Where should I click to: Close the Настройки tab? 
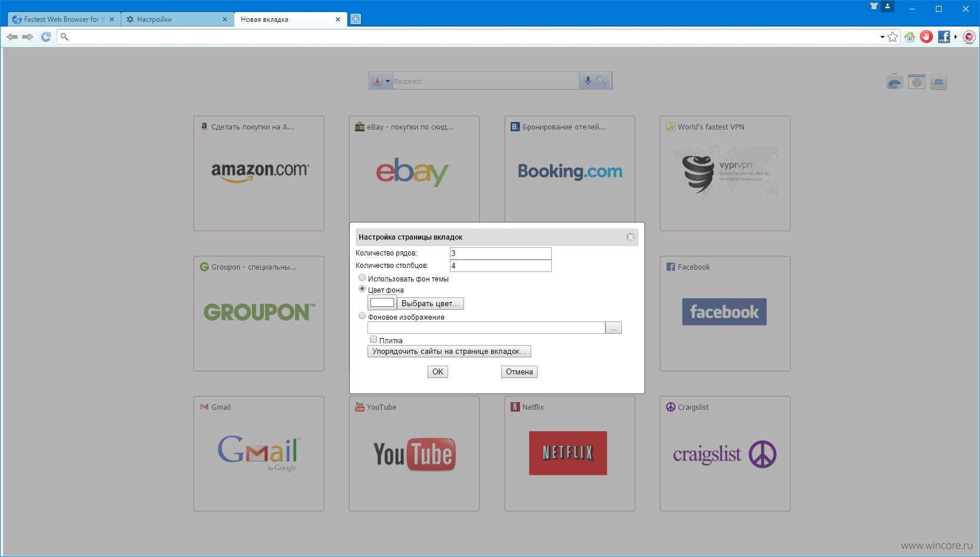click(x=225, y=19)
